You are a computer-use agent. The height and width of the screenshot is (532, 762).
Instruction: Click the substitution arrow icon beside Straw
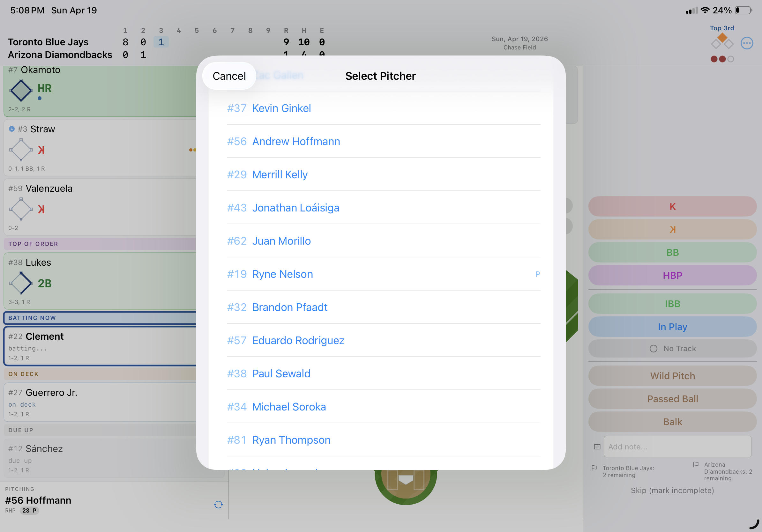tap(11, 129)
